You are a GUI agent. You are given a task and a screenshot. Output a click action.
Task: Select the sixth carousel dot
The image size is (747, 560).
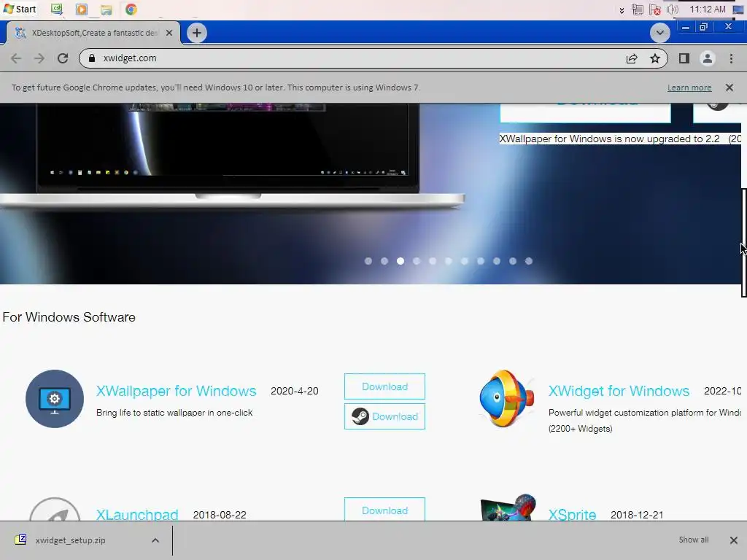click(x=449, y=261)
